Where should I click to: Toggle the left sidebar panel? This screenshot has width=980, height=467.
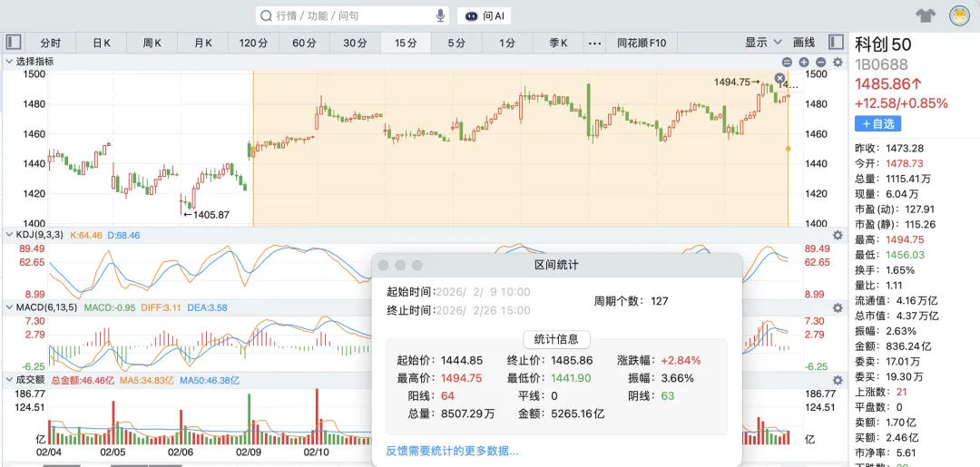tap(13, 43)
